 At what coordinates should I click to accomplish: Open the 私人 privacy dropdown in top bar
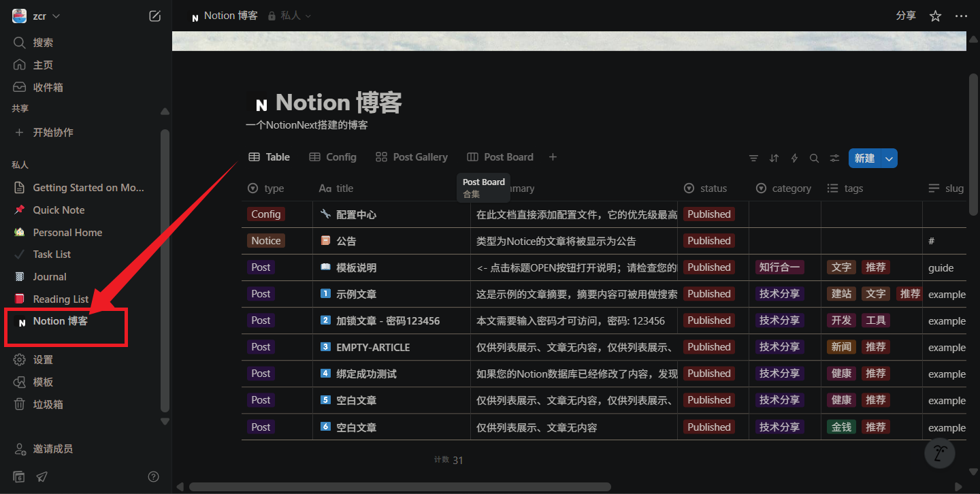click(290, 16)
